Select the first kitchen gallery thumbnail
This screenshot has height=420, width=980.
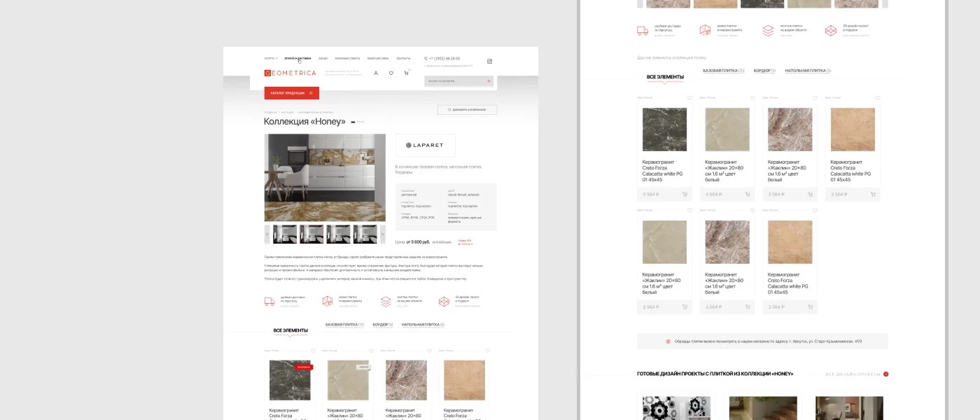[x=285, y=234]
